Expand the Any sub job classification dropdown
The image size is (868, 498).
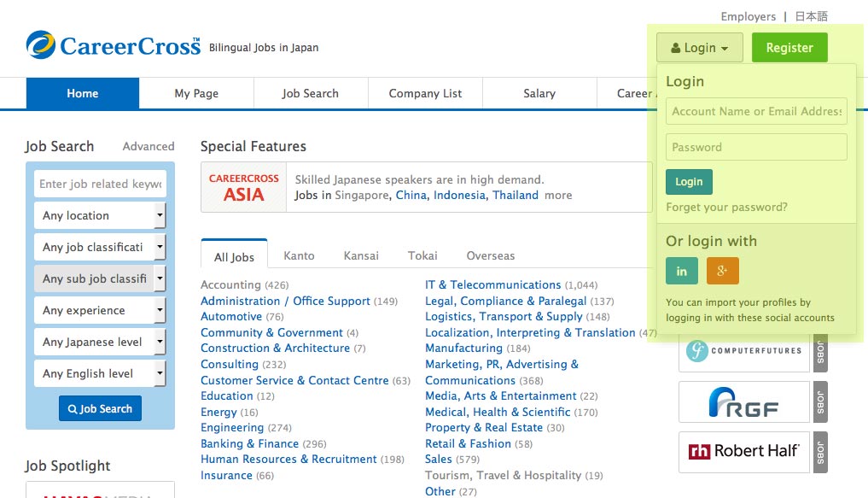100,278
